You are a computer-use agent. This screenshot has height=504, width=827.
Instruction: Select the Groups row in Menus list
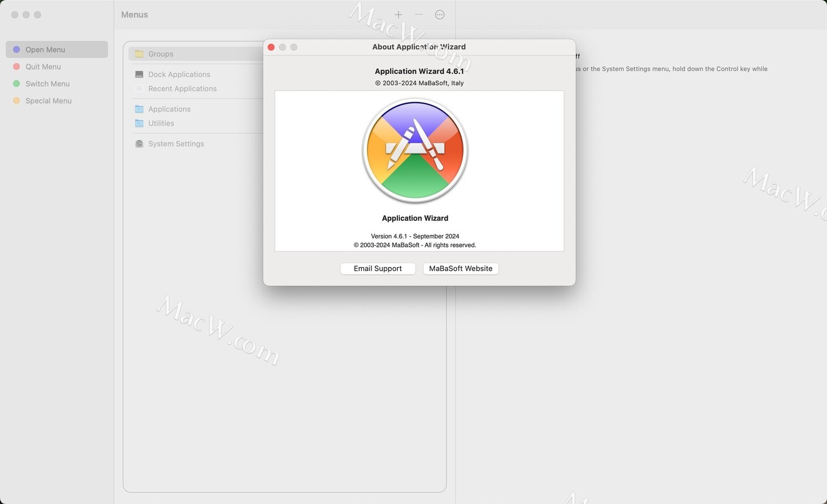[196, 54]
